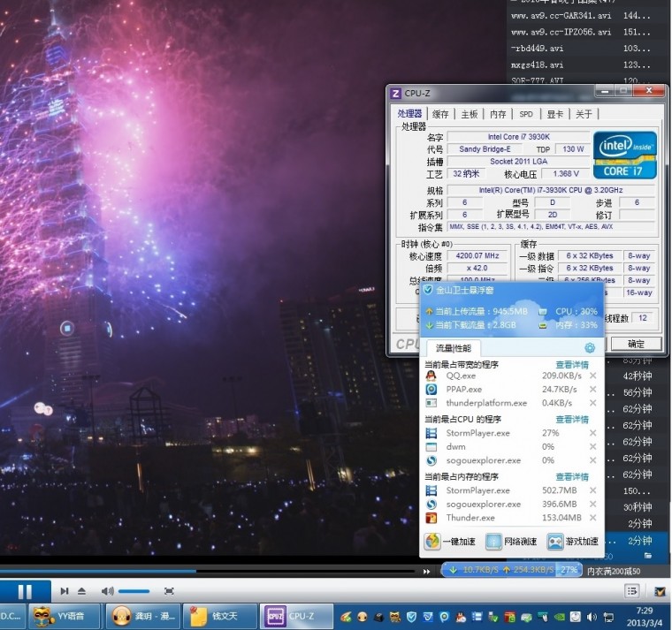End StormPlayer.exe 27% row X icon
Viewport: 672px width, 630px height.
[x=593, y=433]
